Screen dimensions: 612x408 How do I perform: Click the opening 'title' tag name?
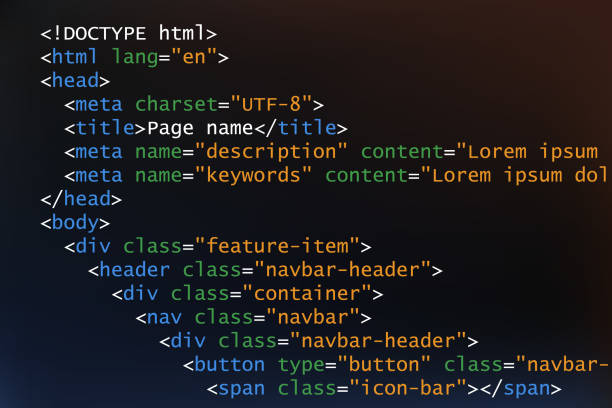coord(105,128)
